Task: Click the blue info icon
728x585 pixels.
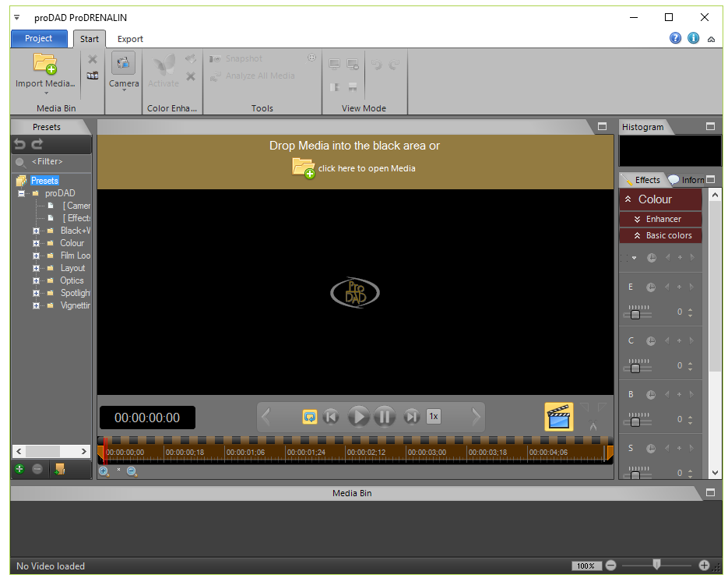Action: (693, 38)
